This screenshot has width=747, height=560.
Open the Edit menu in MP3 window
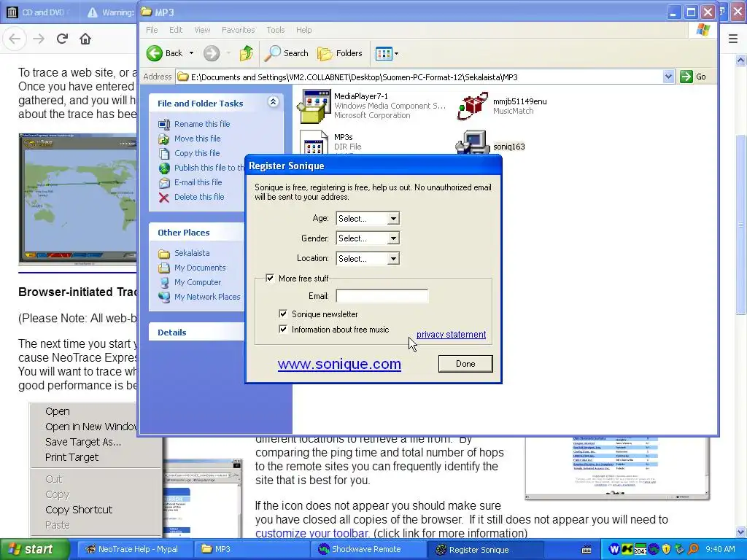click(x=176, y=30)
